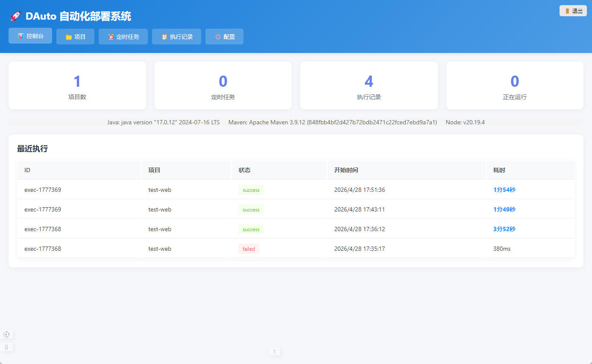Screen dimensions: 592x364
Task: Click the success badge in 17:51:36 row
Action: (x=251, y=190)
